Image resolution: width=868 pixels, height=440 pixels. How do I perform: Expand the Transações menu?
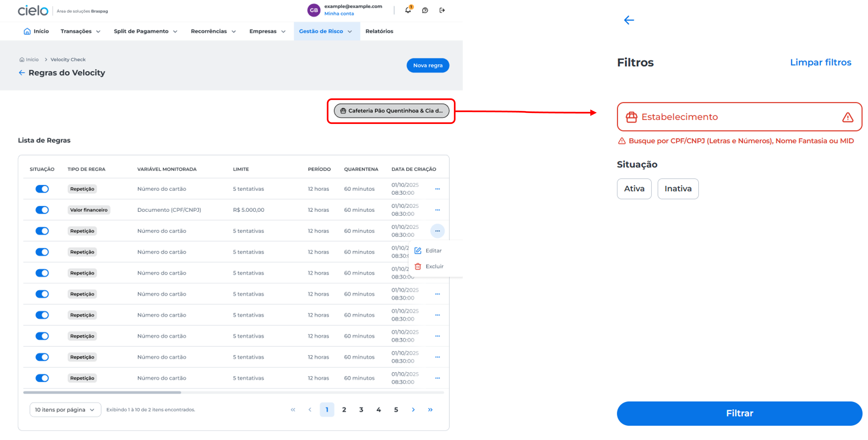point(81,31)
